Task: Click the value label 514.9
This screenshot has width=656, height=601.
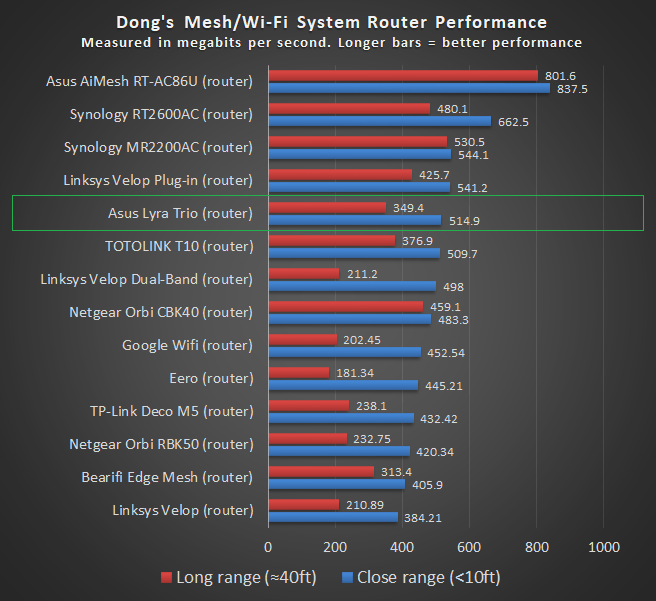Action: (x=464, y=221)
